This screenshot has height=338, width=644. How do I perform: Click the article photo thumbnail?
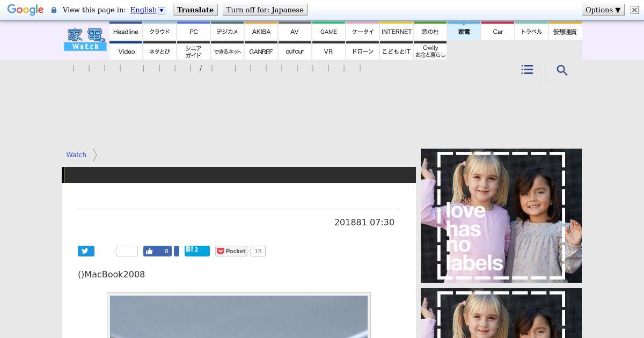pos(239,317)
